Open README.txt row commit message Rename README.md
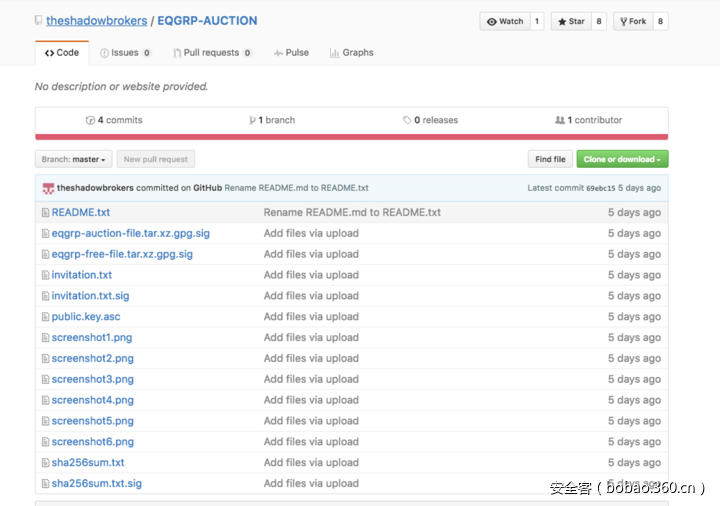Screen dimensions: 720x506 352,213
